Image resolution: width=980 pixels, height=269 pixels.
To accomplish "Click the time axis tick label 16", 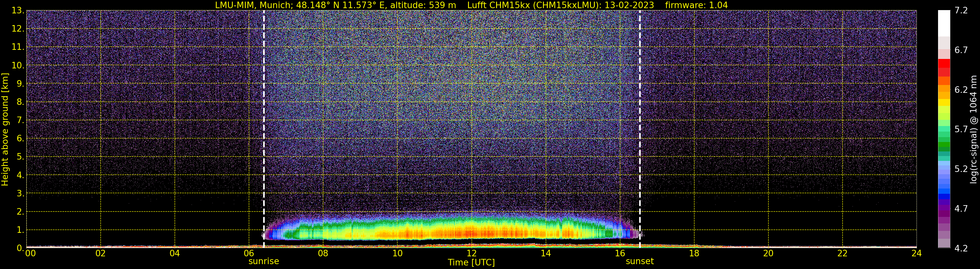I will coord(620,254).
